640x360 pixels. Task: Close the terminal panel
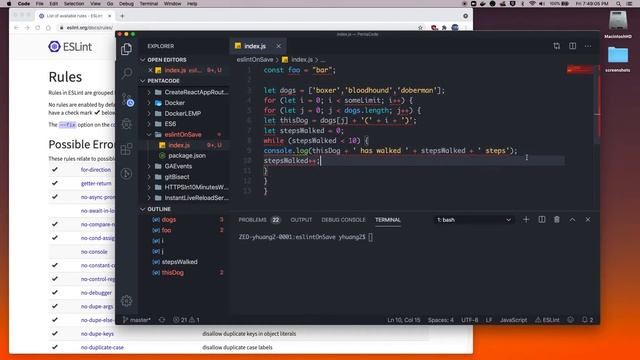coord(588,220)
